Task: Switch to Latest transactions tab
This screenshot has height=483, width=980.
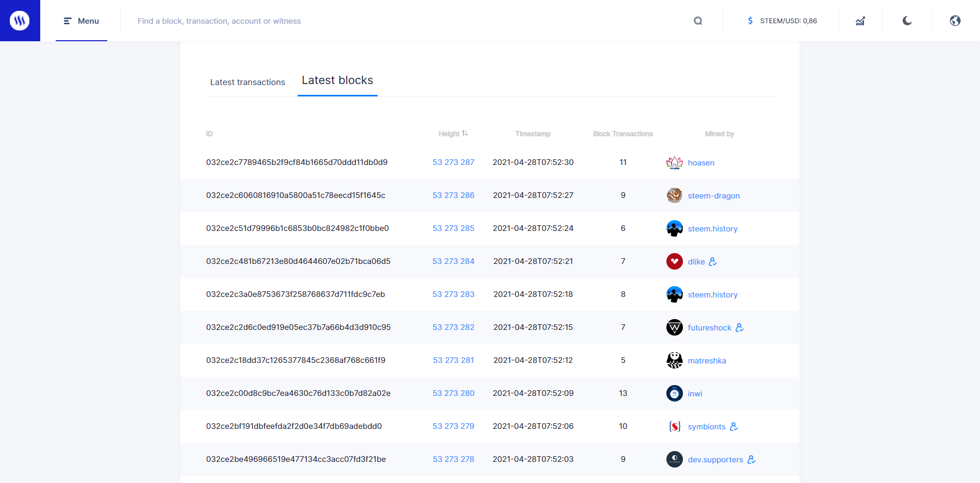Action: (x=248, y=82)
